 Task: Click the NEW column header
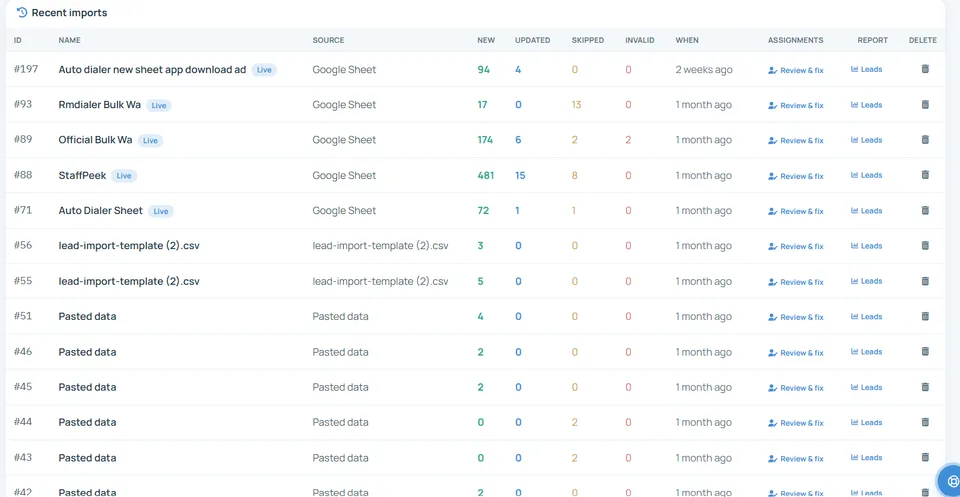point(486,40)
